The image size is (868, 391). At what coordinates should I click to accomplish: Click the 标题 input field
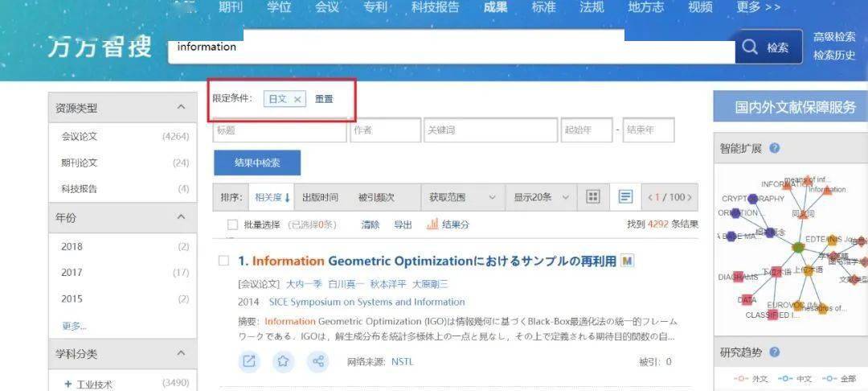tap(279, 130)
